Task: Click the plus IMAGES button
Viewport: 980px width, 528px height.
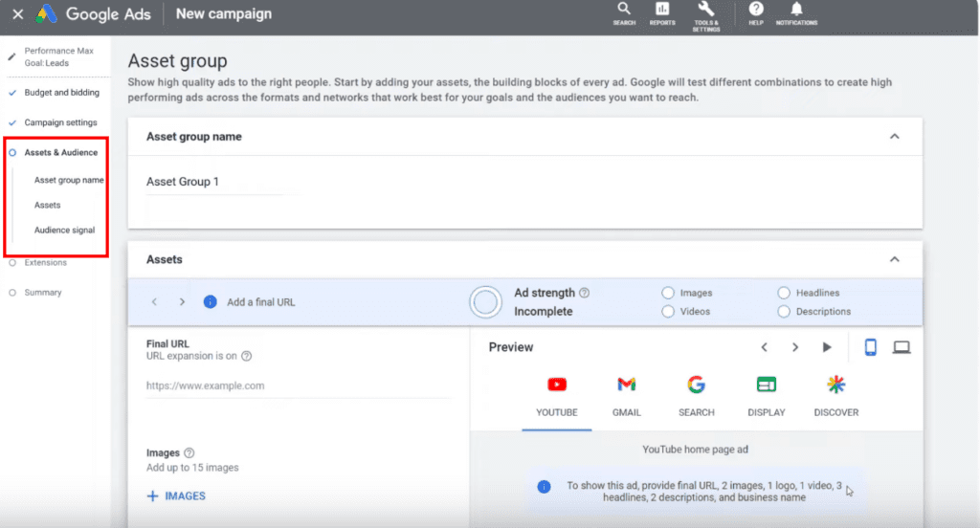Action: point(176,496)
